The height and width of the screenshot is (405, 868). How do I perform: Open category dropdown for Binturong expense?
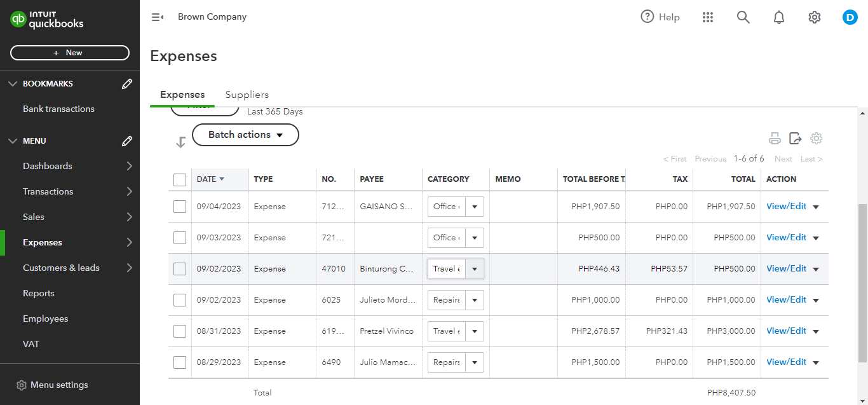point(475,269)
